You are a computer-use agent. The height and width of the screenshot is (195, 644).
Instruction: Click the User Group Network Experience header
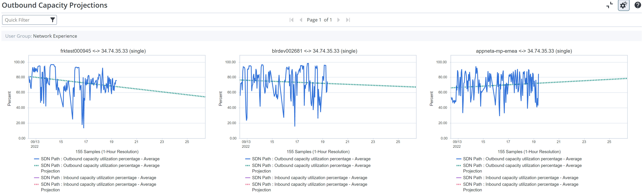(41, 36)
